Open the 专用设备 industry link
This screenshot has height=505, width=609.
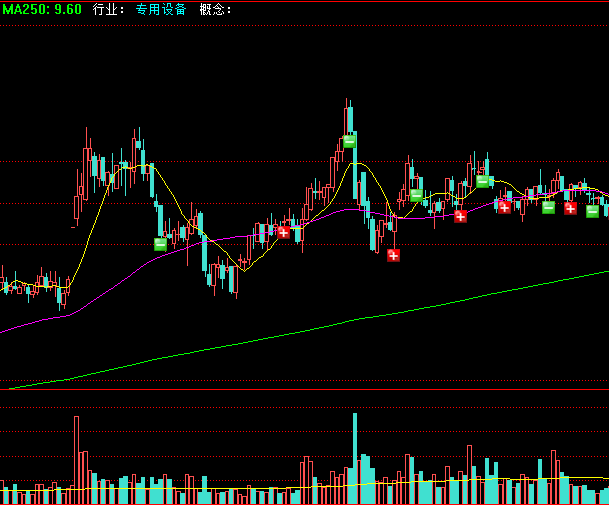click(161, 9)
